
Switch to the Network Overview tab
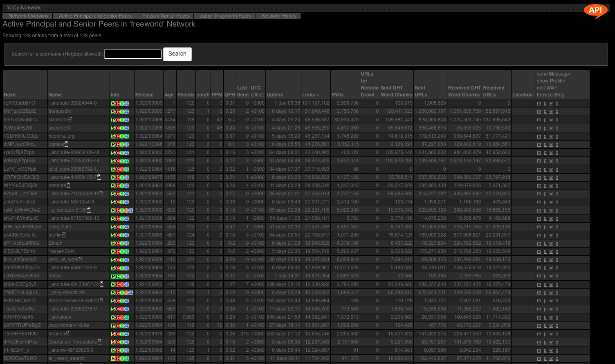coord(28,16)
